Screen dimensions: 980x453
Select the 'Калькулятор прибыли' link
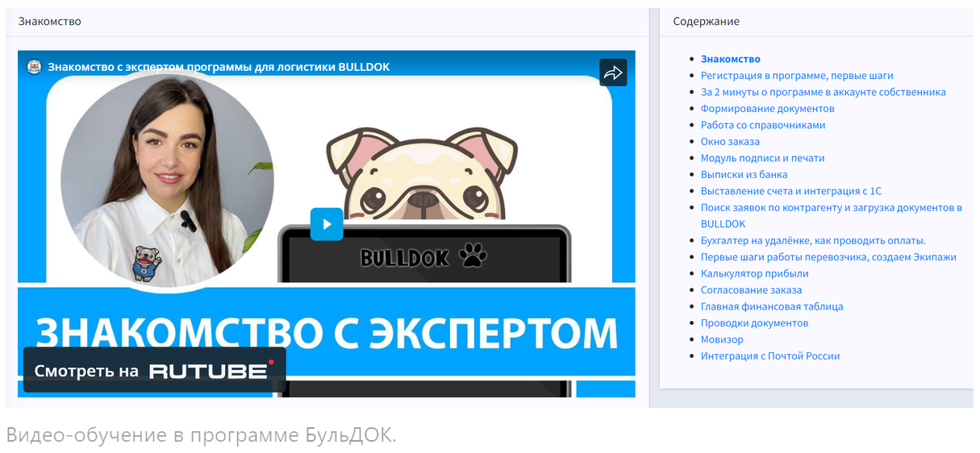coord(754,274)
